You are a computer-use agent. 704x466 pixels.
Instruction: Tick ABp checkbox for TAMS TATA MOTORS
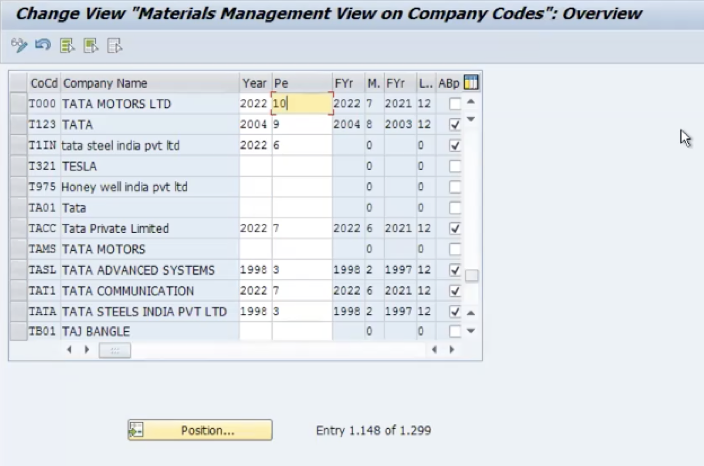(x=455, y=249)
